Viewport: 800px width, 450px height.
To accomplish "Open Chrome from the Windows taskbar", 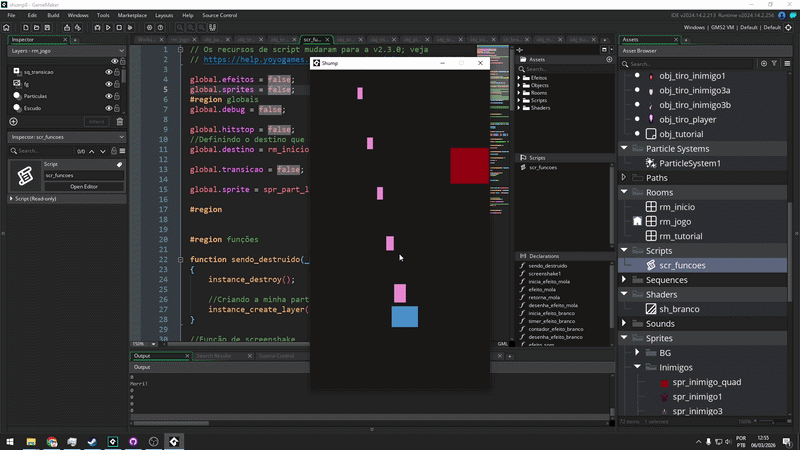I will click(52, 442).
